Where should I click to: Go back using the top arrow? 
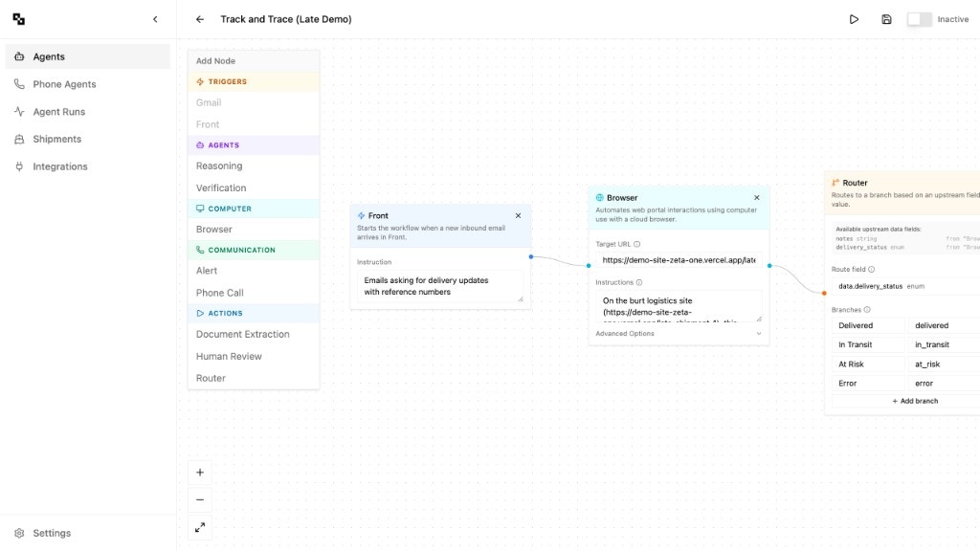[201, 18]
